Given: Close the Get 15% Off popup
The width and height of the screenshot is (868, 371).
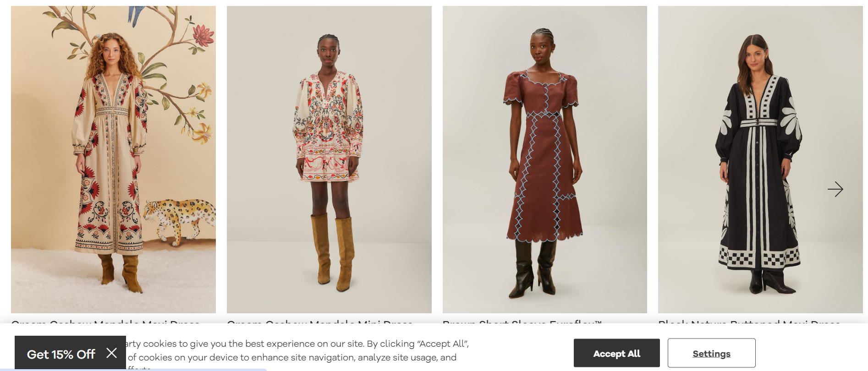Looking at the screenshot, I should click(x=111, y=353).
